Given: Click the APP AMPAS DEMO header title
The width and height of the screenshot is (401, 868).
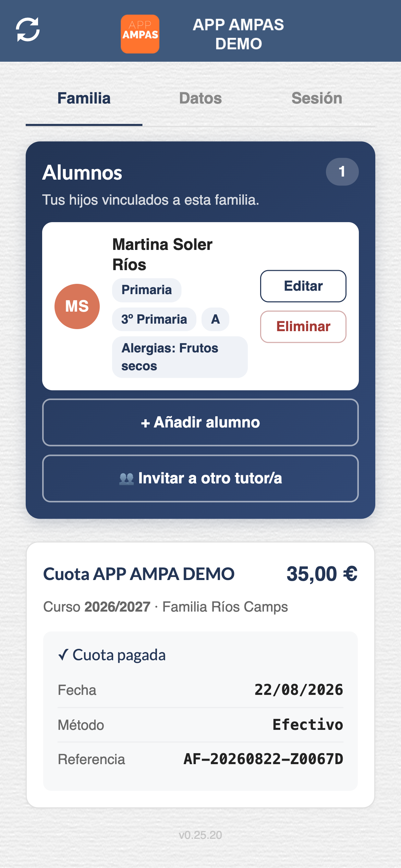Looking at the screenshot, I should [x=239, y=34].
